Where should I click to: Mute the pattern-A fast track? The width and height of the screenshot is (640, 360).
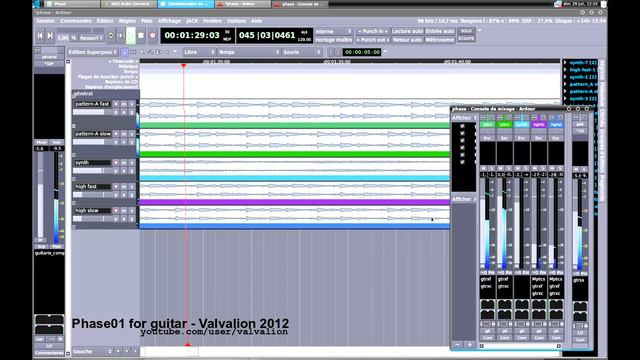click(124, 104)
